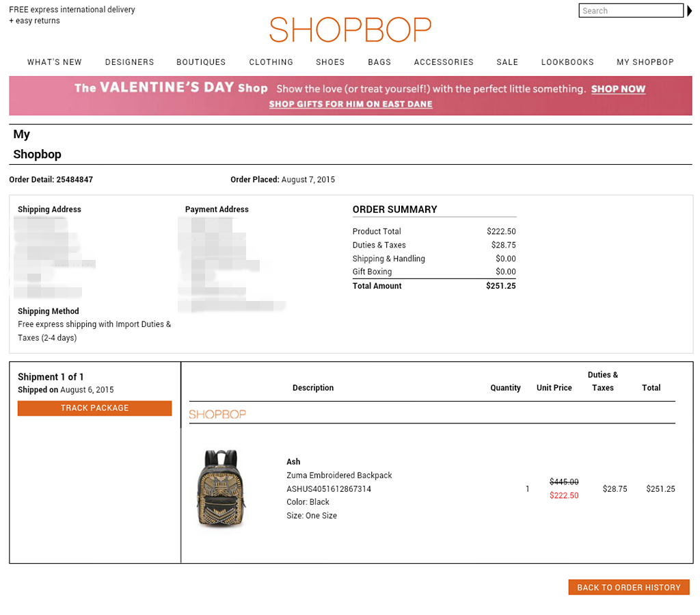The image size is (700, 615).
Task: Click the Shipping Method description text
Action: pyautogui.click(x=94, y=331)
